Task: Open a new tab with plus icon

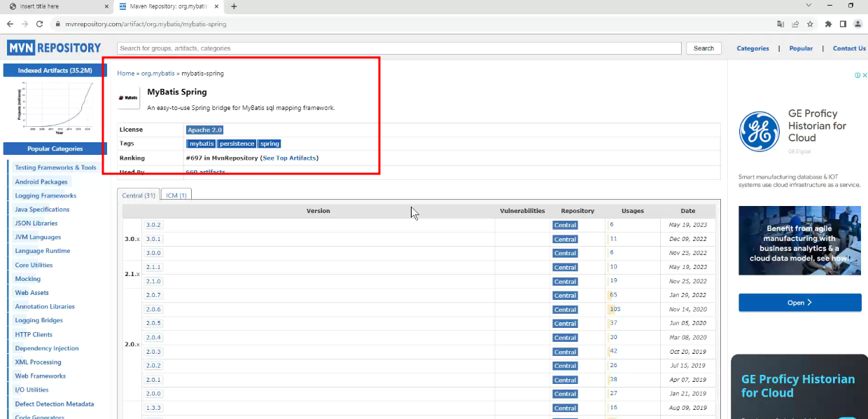Action: [x=234, y=6]
